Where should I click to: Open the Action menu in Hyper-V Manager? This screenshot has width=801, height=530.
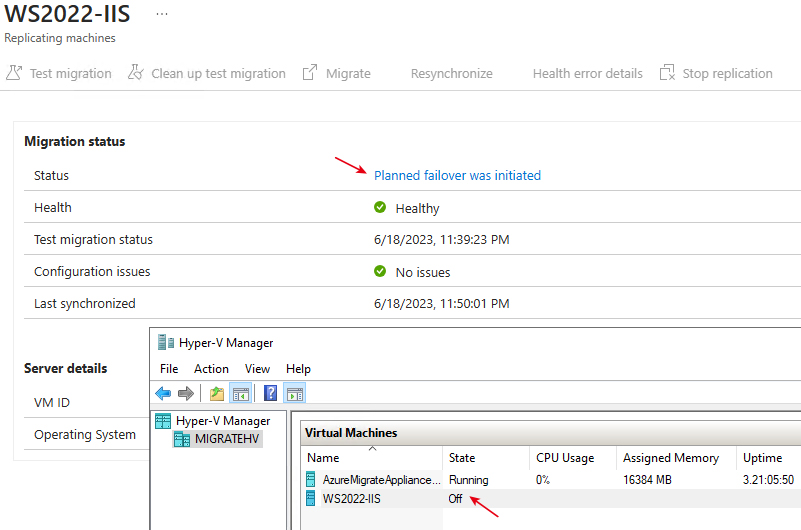point(211,369)
